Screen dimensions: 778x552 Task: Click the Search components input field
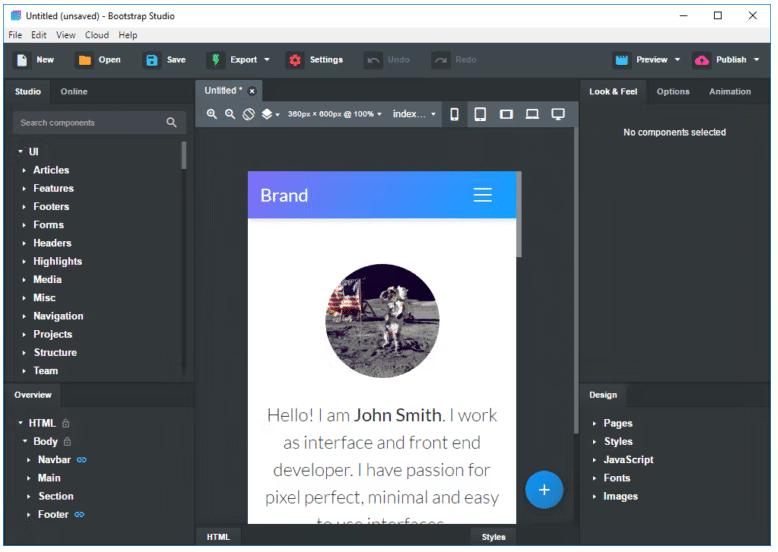(x=88, y=122)
